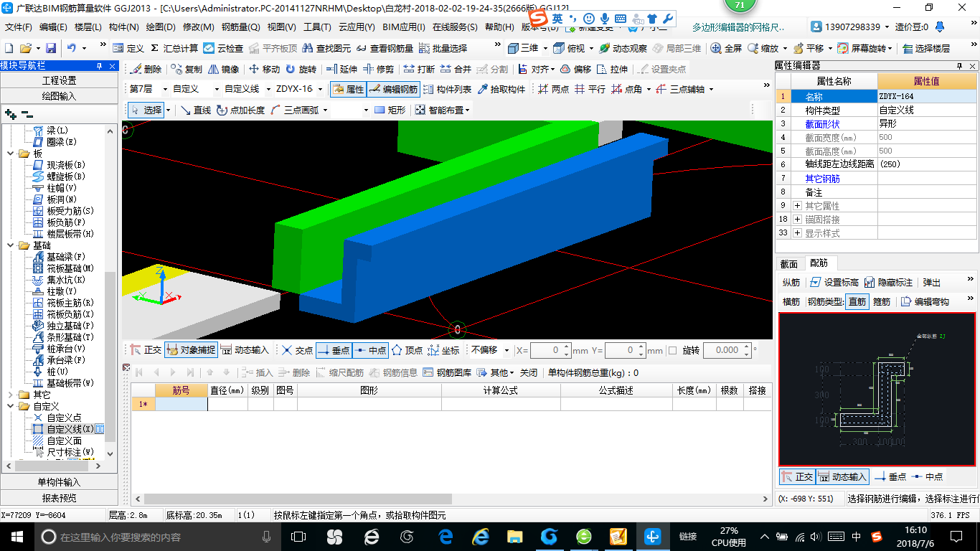This screenshot has width=980, height=551.
Task: Select the 打断 break tool
Action: (x=419, y=69)
